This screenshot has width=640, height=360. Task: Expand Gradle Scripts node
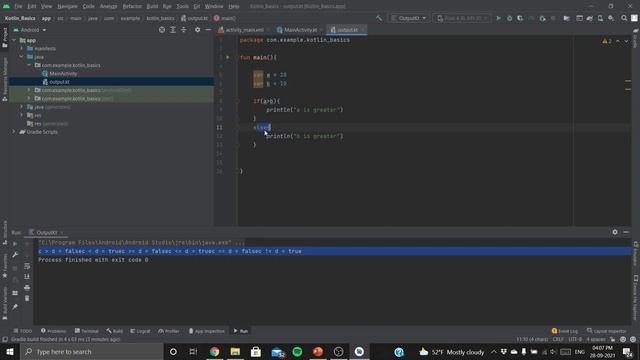click(14, 132)
